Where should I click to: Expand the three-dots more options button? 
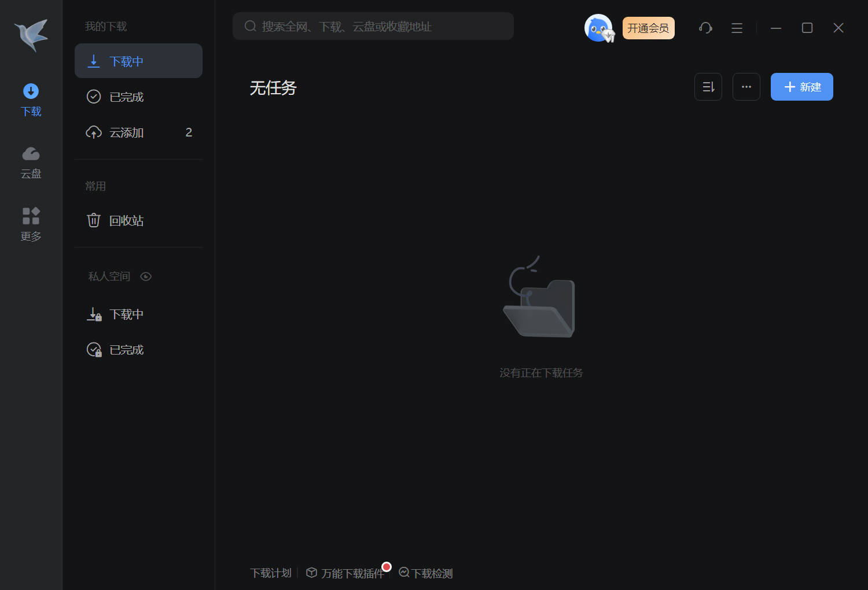(x=746, y=87)
